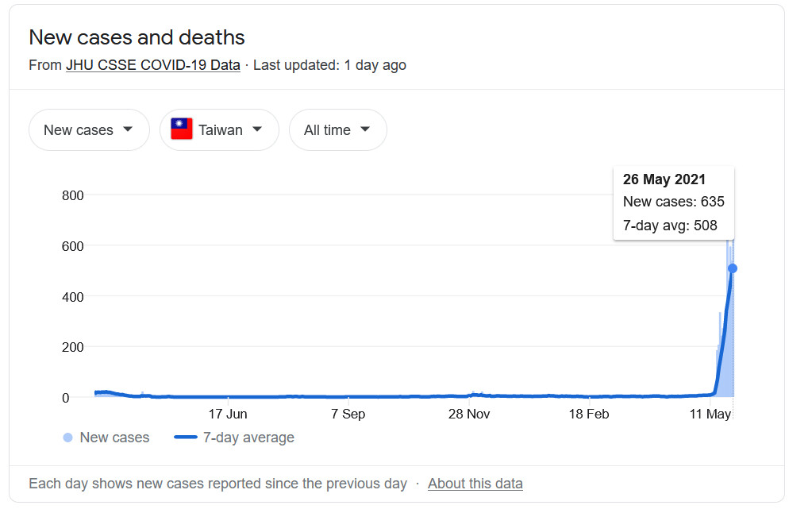The image size is (812, 509).
Task: Click the 17 Jun axis label
Action: [228, 414]
